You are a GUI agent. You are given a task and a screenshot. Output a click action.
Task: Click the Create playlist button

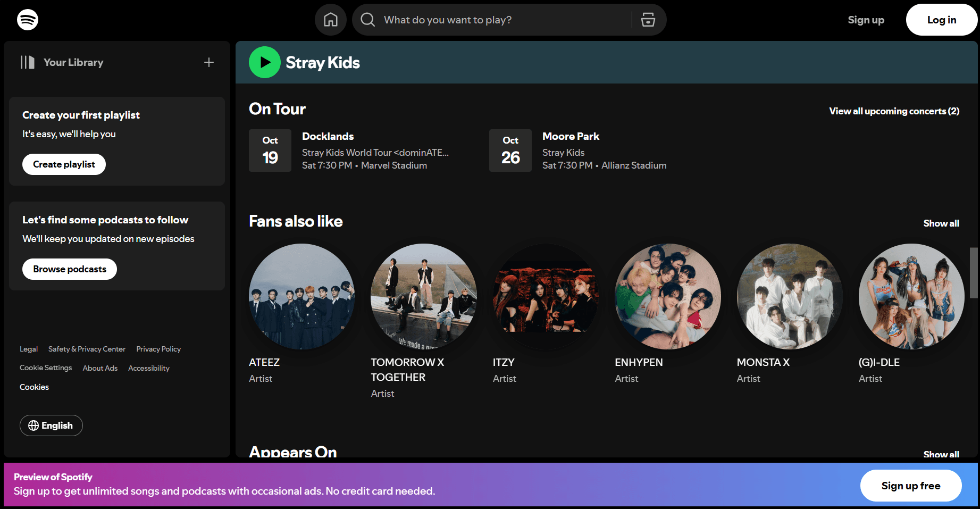coord(64,164)
